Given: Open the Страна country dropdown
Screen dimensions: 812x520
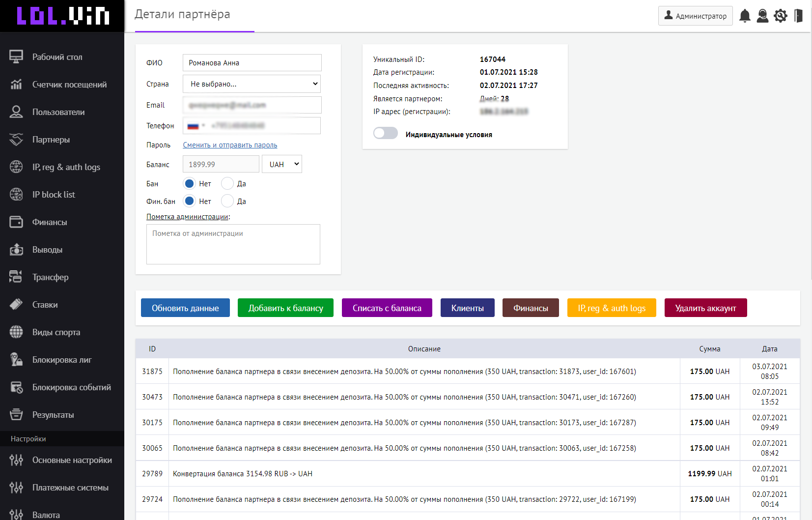Looking at the screenshot, I should tap(252, 84).
